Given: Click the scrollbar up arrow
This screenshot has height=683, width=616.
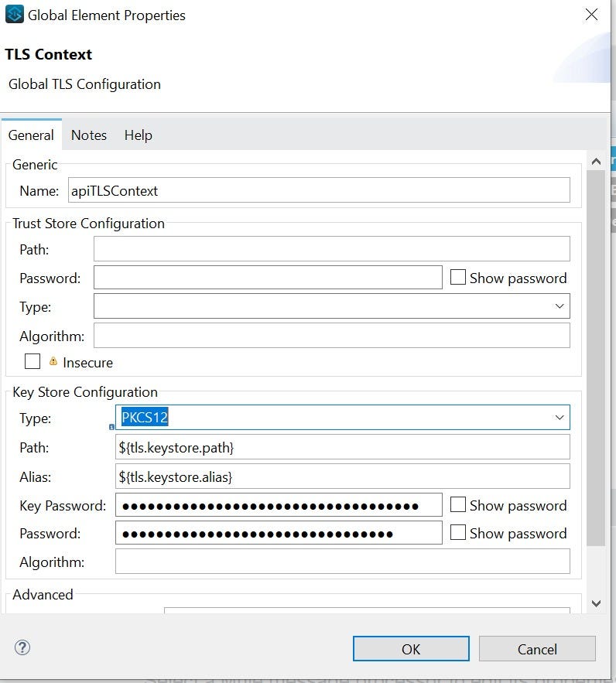Looking at the screenshot, I should point(596,160).
